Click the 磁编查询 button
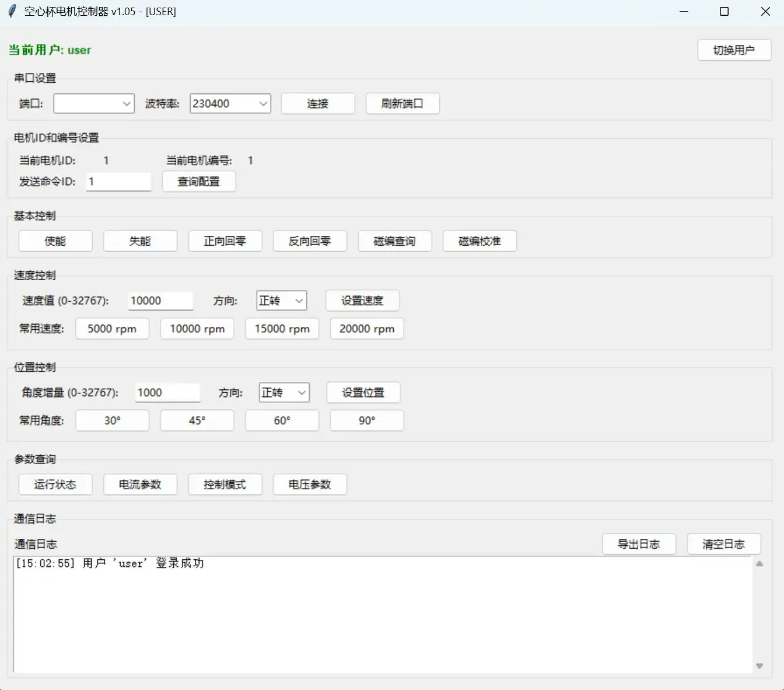The width and height of the screenshot is (784, 690). click(x=395, y=241)
